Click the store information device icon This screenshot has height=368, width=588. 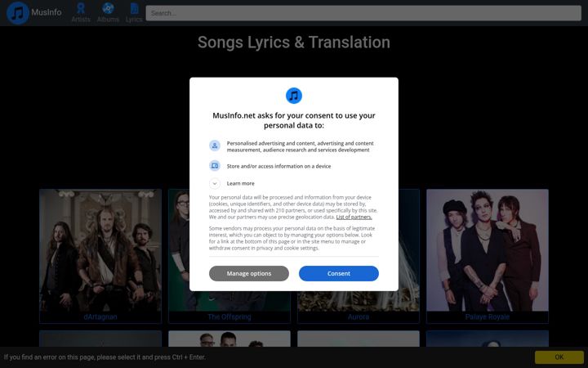[215, 165]
